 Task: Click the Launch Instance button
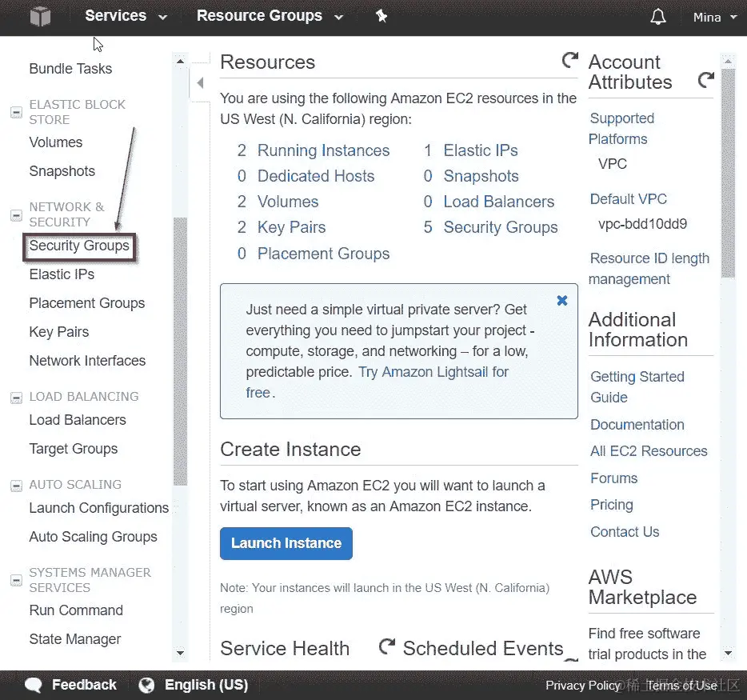[x=286, y=543]
